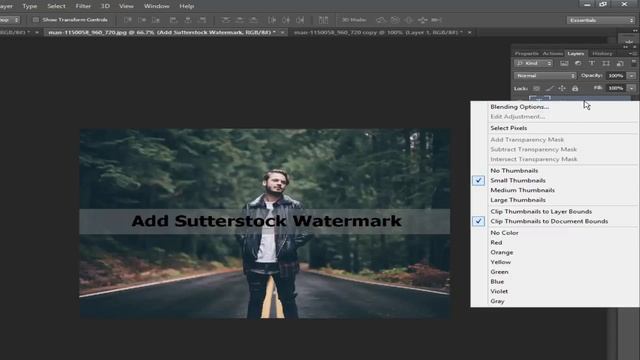
Task: Toggle layer filtering switch on or off
Action: (x=634, y=63)
